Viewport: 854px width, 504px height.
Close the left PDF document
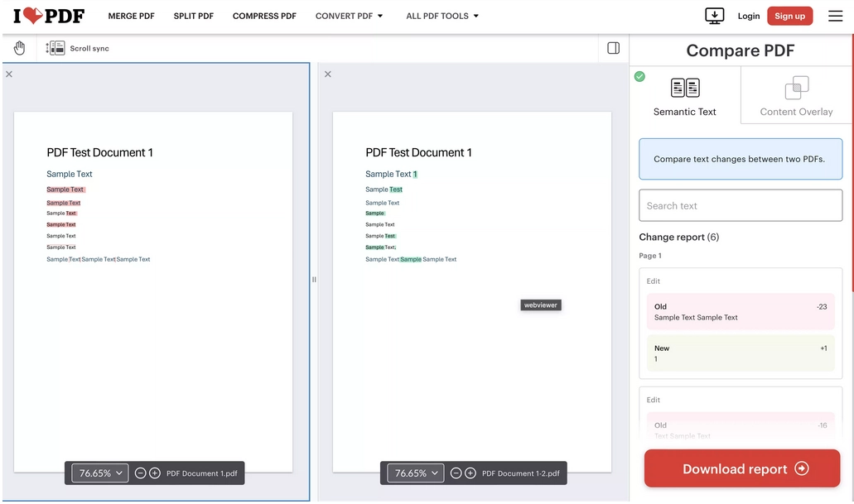click(9, 74)
